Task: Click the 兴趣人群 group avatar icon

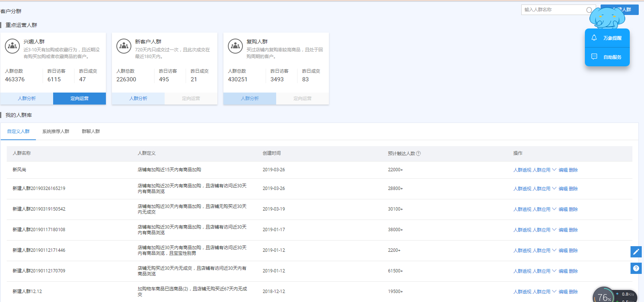Action: click(12, 46)
